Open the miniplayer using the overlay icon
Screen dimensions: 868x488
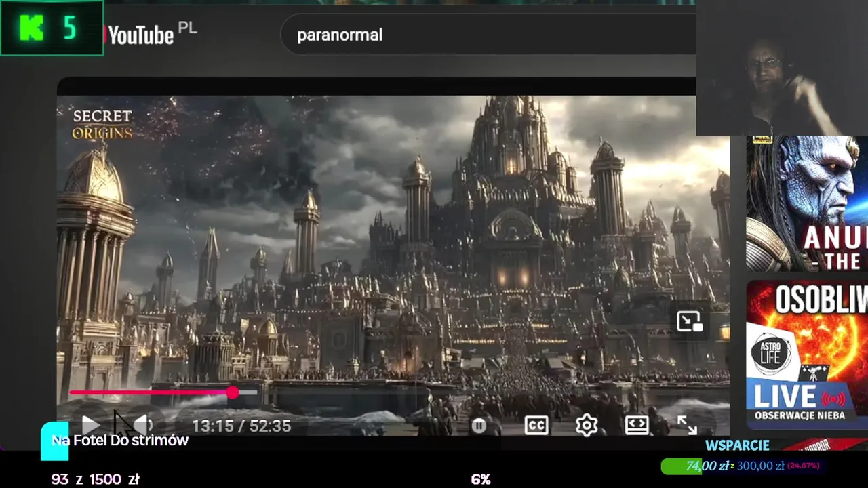pyautogui.click(x=690, y=321)
